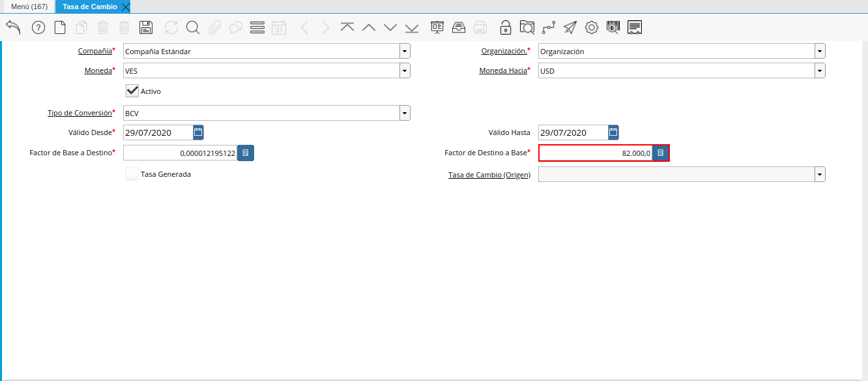Image resolution: width=868 pixels, height=381 pixels.
Task: Click the padlock Lock record icon
Action: (x=506, y=27)
